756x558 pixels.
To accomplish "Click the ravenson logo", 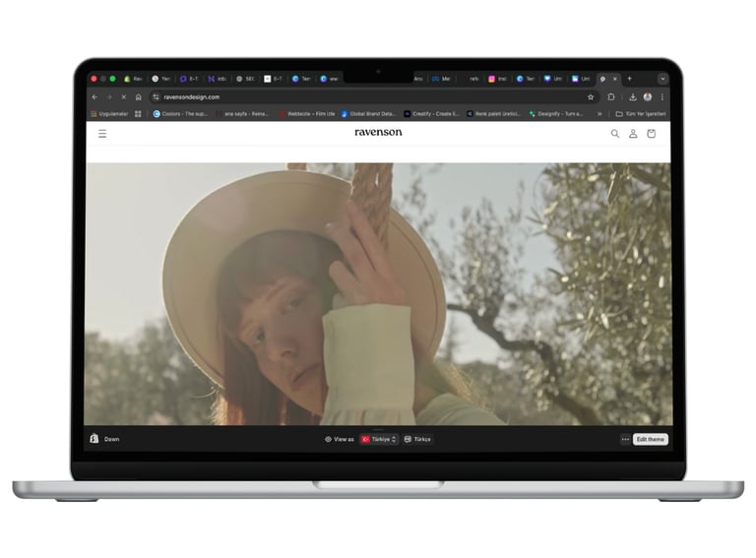I will click(x=378, y=132).
